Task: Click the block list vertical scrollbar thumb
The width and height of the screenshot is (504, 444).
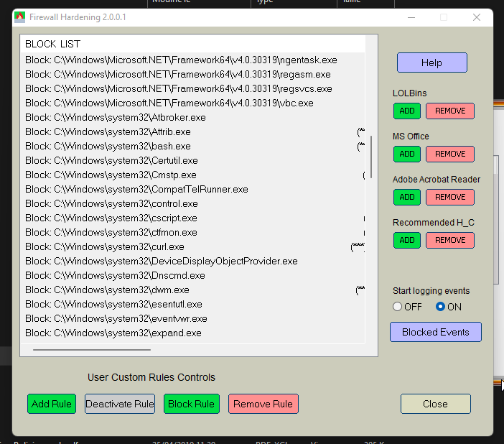Action: (371, 157)
